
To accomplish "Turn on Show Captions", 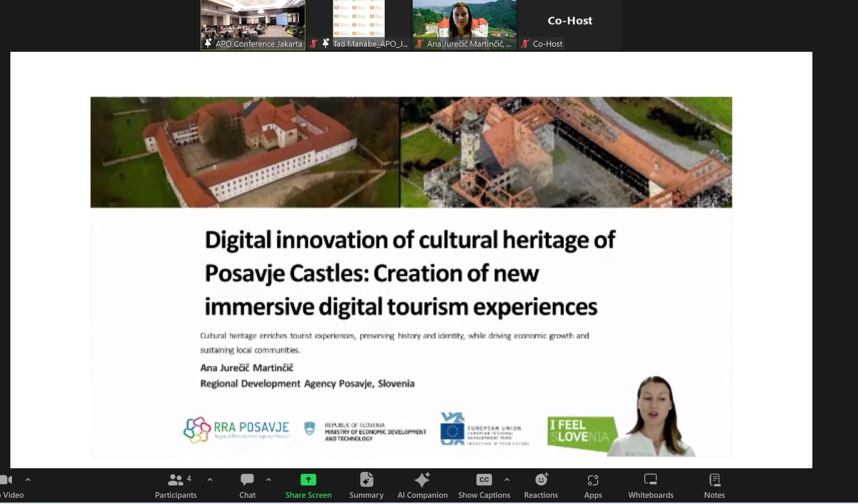I will (x=484, y=486).
